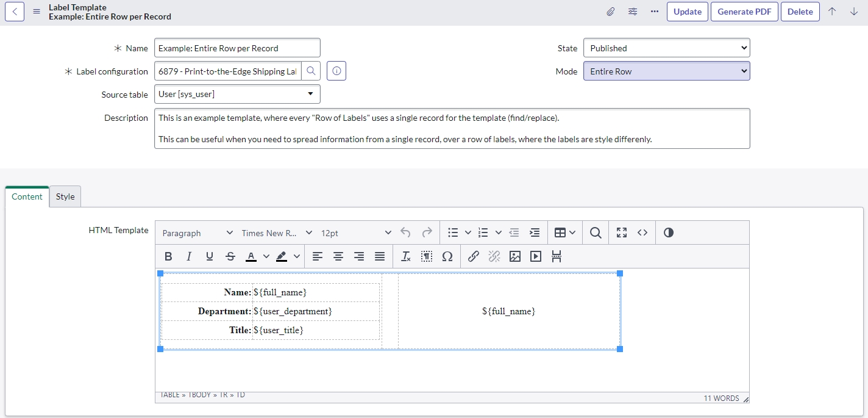
Task: Click the Label configuration lookup magnifier
Action: point(311,71)
